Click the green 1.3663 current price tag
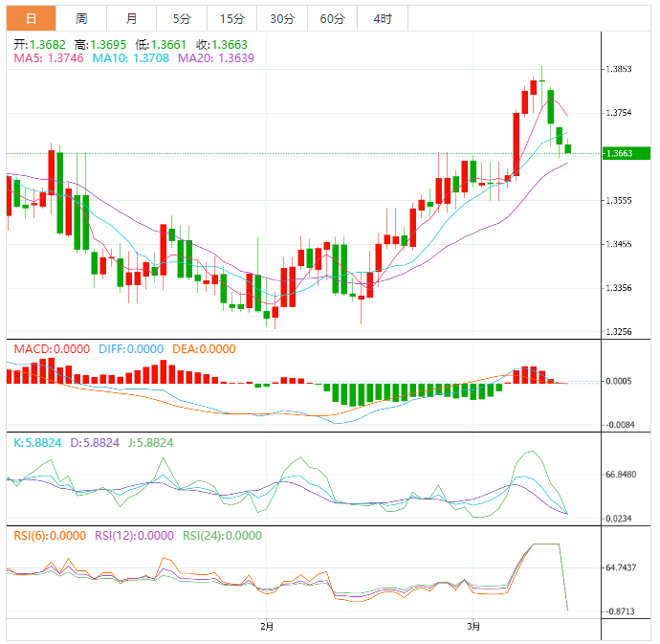 [x=626, y=153]
